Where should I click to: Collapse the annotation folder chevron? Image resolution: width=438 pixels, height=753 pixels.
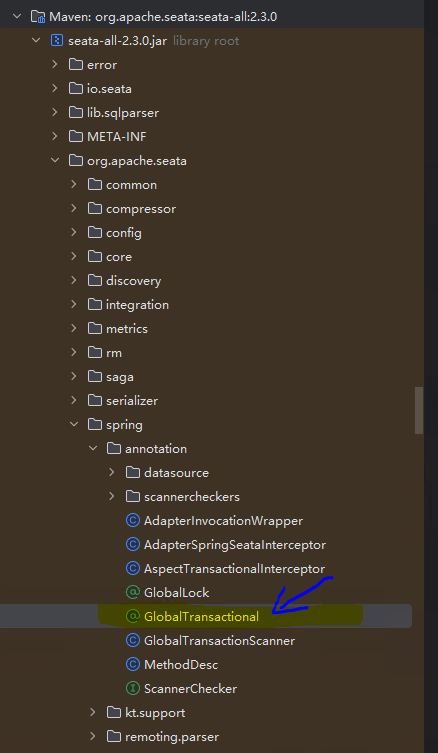pos(93,449)
